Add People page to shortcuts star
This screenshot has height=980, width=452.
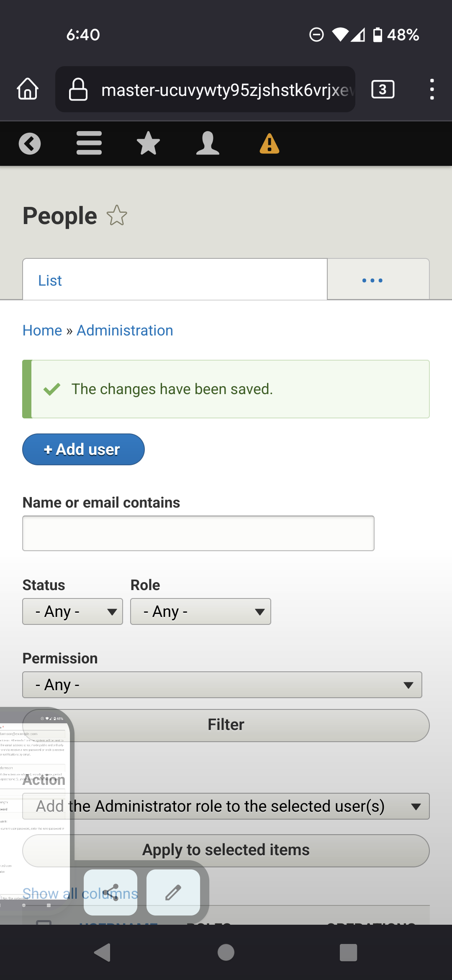[x=117, y=215]
